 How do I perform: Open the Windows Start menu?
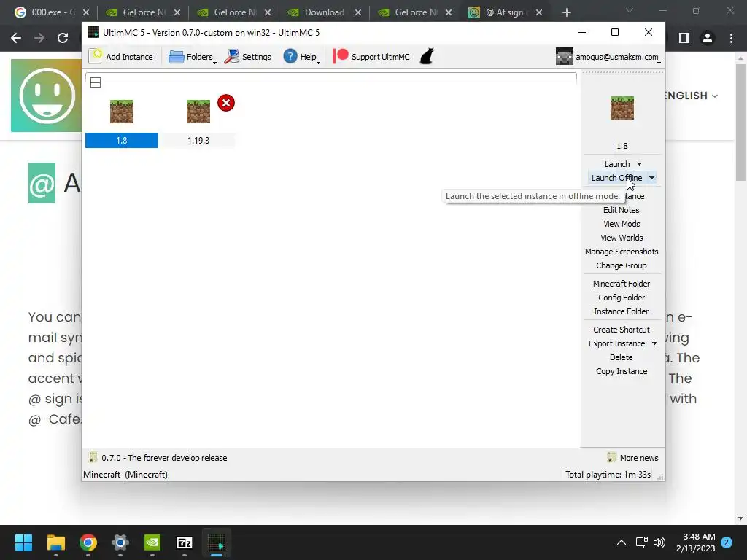(24, 542)
